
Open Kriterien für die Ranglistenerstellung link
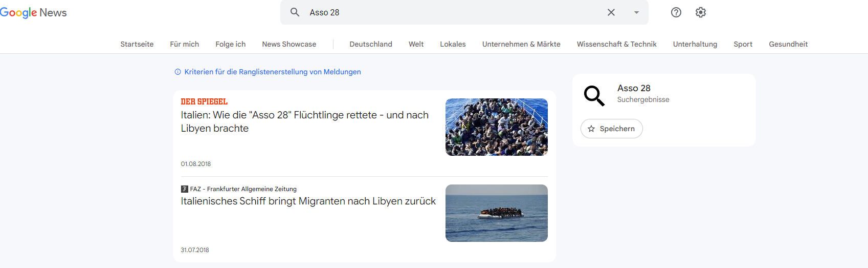(273, 72)
